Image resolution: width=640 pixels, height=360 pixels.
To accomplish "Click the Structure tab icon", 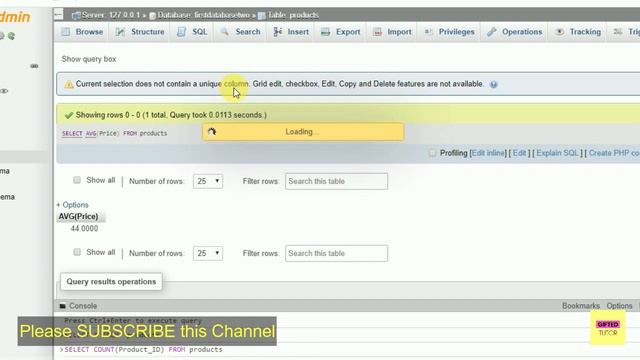I will point(120,32).
